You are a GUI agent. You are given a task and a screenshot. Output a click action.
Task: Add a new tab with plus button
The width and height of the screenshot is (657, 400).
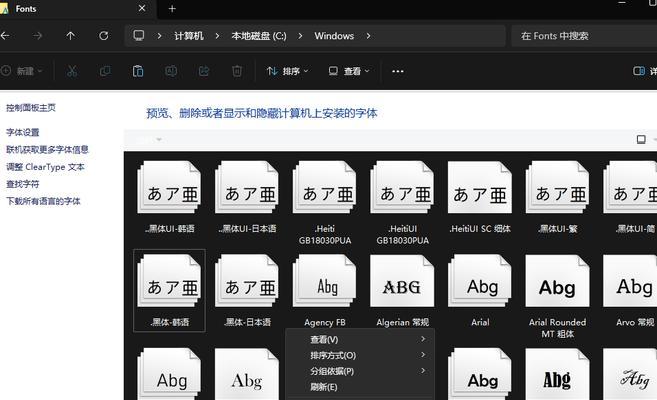172,8
